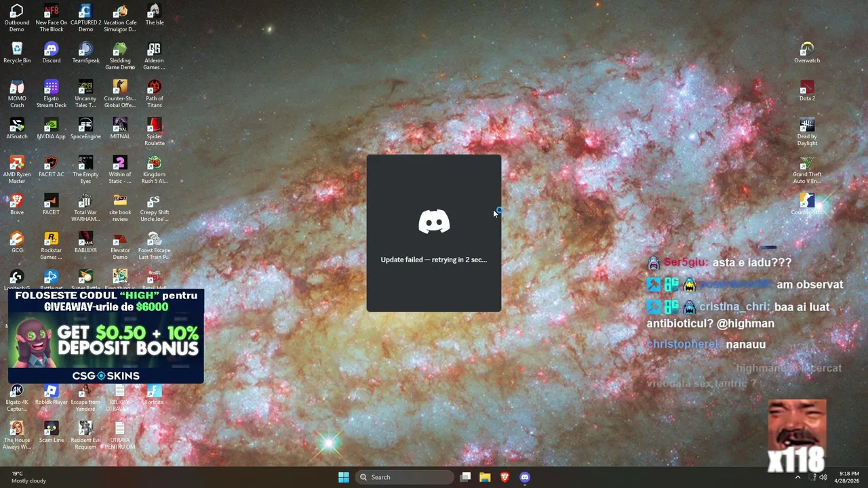Select the Dead by Daylight icon
868x488 pixels.
[807, 132]
